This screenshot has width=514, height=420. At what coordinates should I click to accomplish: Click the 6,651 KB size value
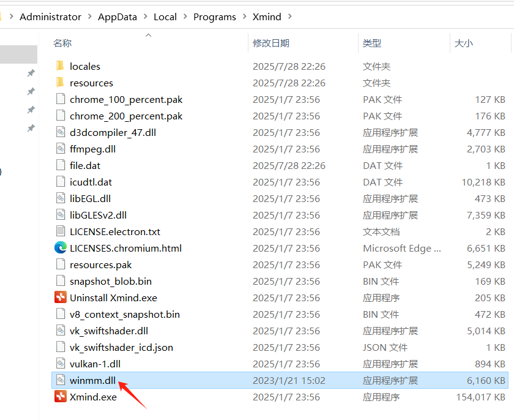[x=486, y=249]
